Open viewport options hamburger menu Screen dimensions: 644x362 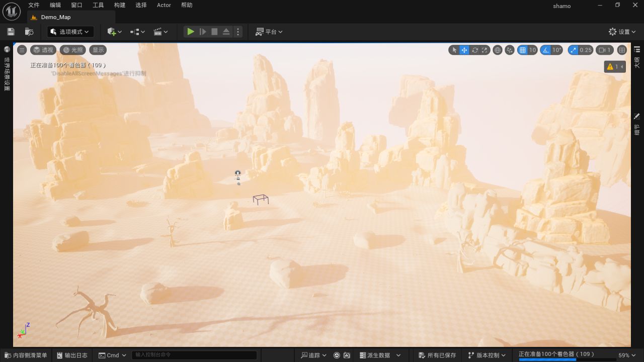pos(22,50)
